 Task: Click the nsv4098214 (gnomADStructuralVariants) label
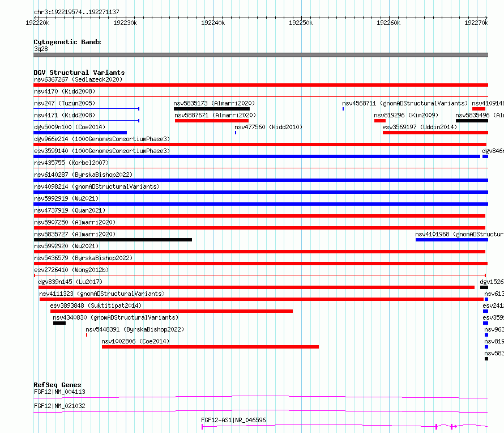click(x=97, y=186)
